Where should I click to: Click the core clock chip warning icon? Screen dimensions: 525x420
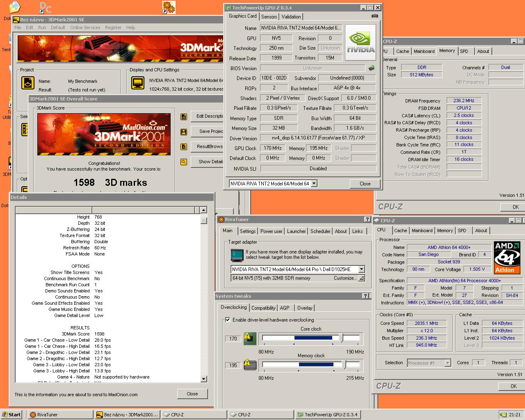pos(250,338)
